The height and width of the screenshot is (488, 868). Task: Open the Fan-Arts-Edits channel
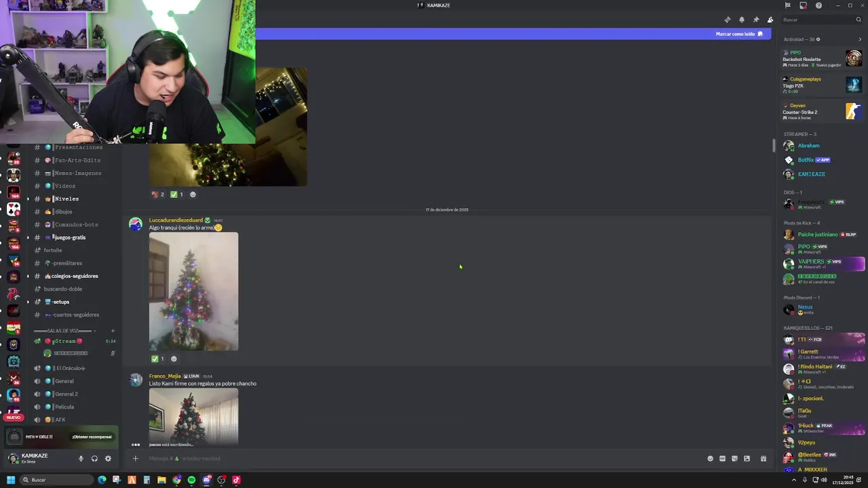click(73, 160)
